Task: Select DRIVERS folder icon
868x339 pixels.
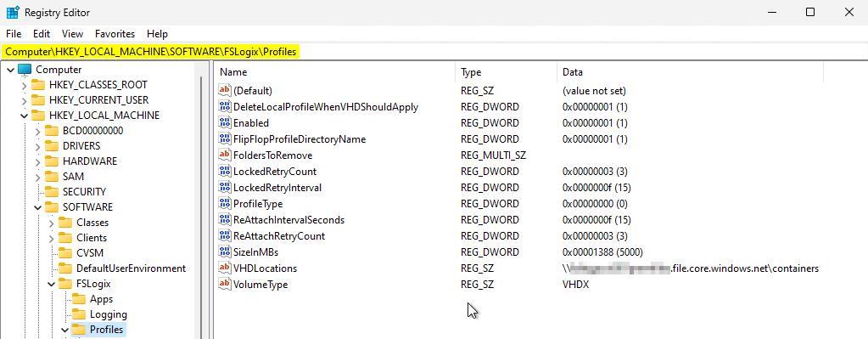Action: point(52,146)
